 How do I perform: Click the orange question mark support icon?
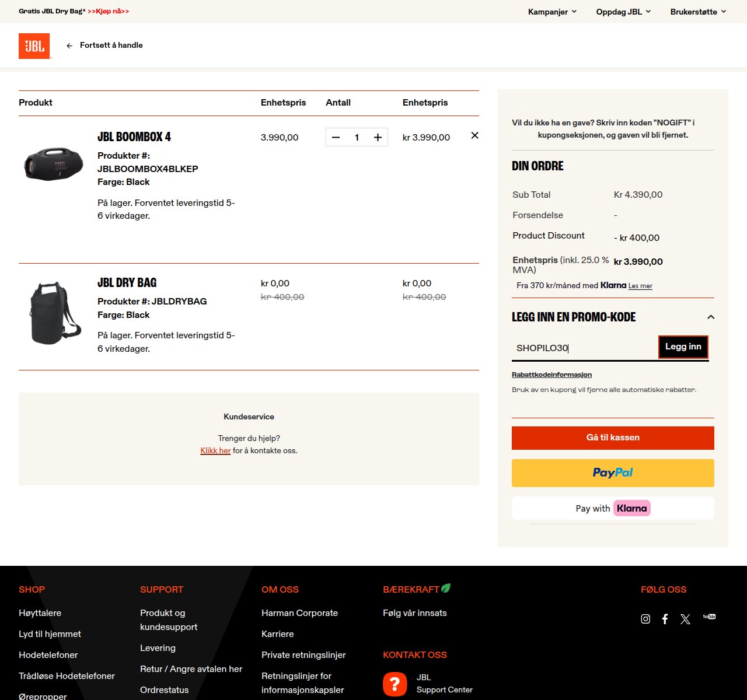point(395,684)
